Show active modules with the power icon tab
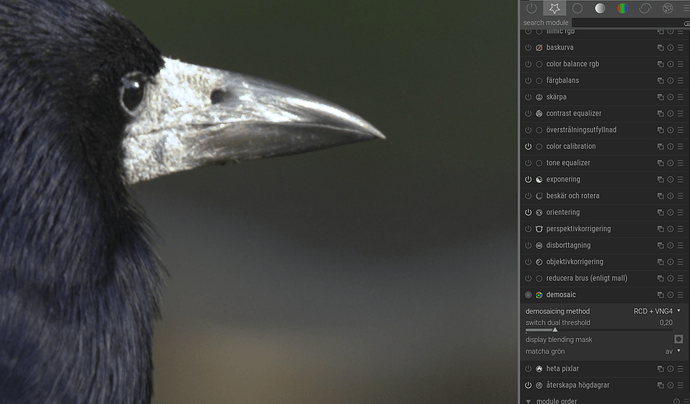 531,8
